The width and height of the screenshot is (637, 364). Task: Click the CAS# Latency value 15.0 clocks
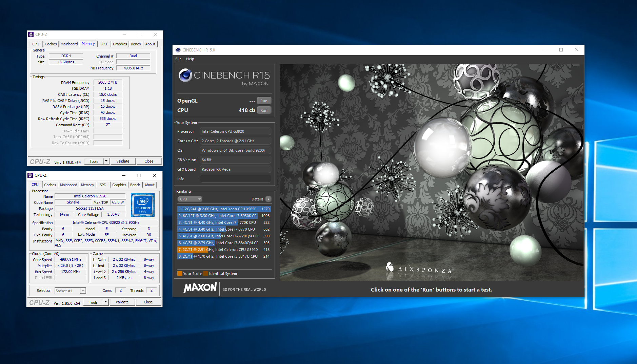[108, 94]
